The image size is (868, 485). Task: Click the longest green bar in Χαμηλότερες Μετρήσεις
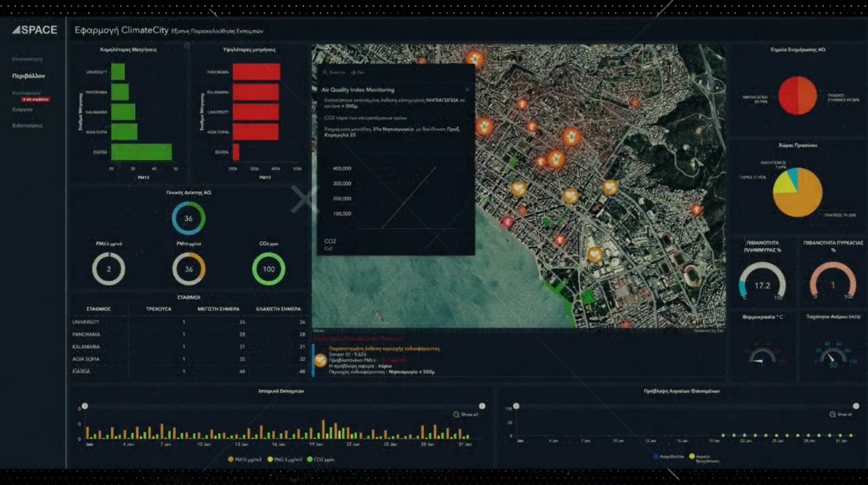[x=141, y=152]
